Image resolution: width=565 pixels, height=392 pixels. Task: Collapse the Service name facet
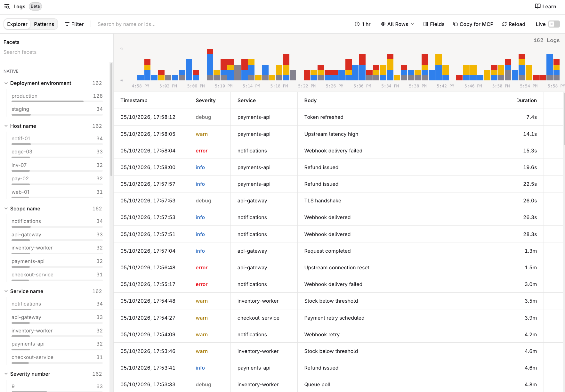click(6, 291)
